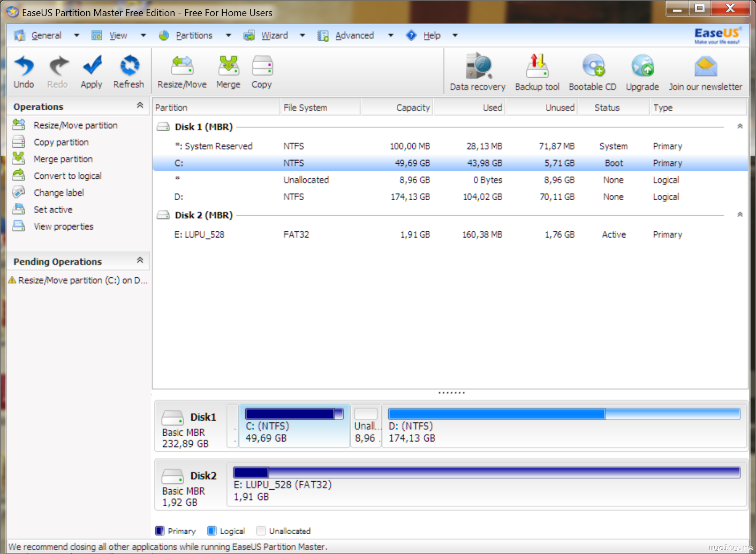The width and height of the screenshot is (756, 554).
Task: Click the EaseUS logo
Action: pos(717,35)
